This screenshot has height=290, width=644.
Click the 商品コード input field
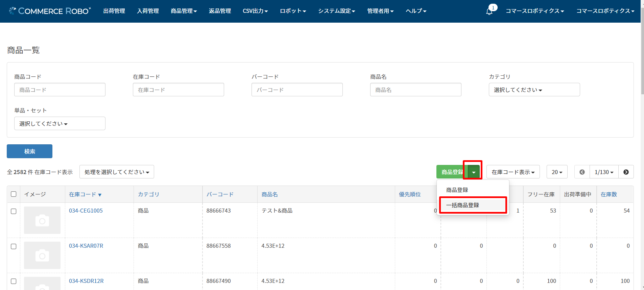tap(60, 90)
